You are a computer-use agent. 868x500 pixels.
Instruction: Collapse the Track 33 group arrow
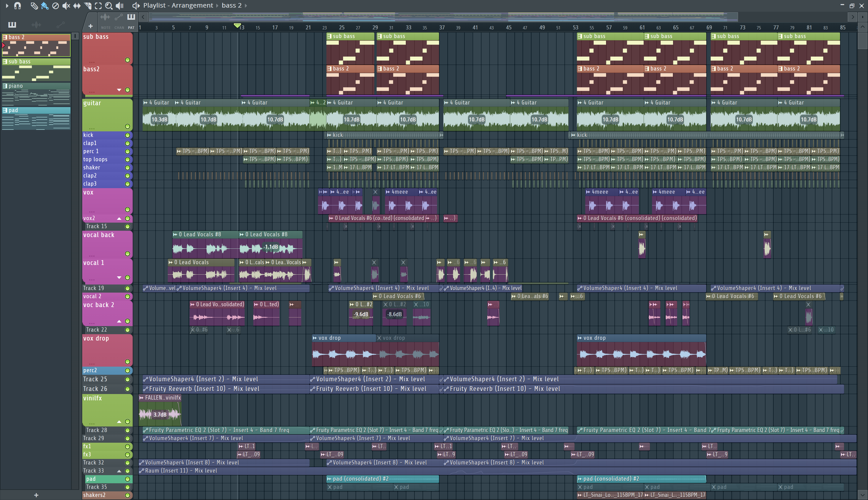pyautogui.click(x=119, y=471)
